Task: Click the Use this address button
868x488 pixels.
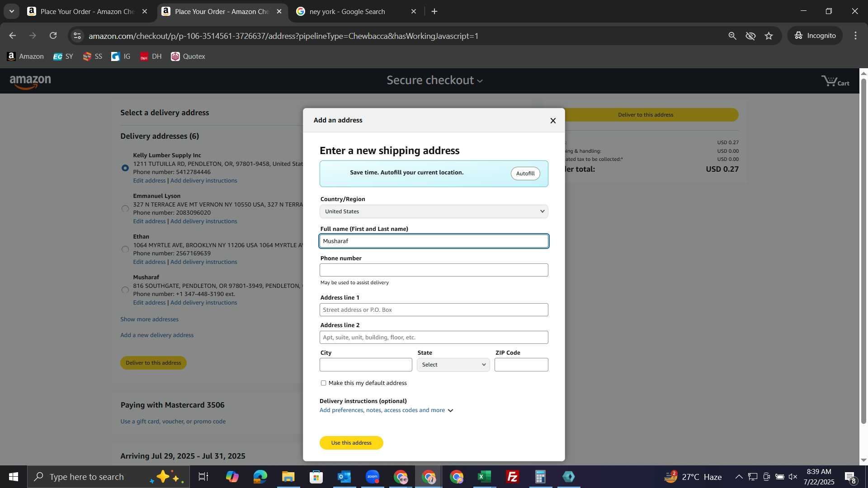Action: (351, 443)
